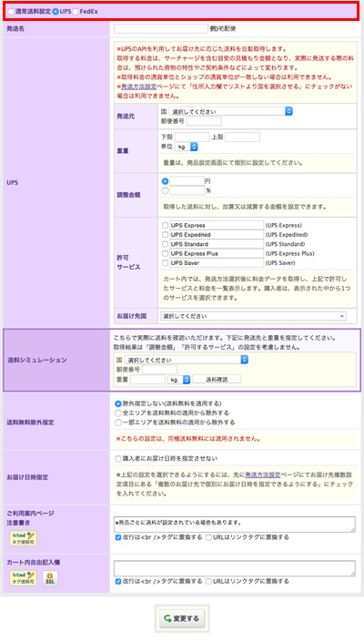Select 全エリアを送料無料の適用から除外する option
This screenshot has width=364, height=642.
click(118, 413)
